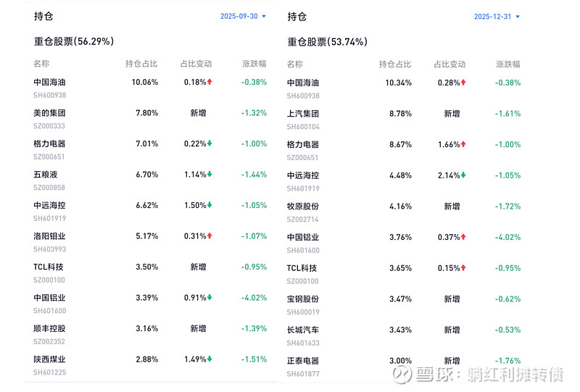Screen dimensions: 580x392
Task: Select 牧原股份 stock name
Action: coord(303,207)
